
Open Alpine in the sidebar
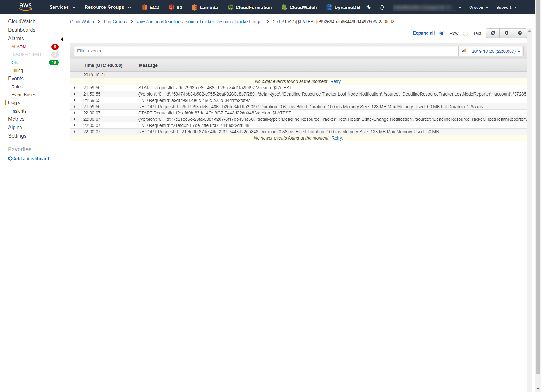pos(15,127)
